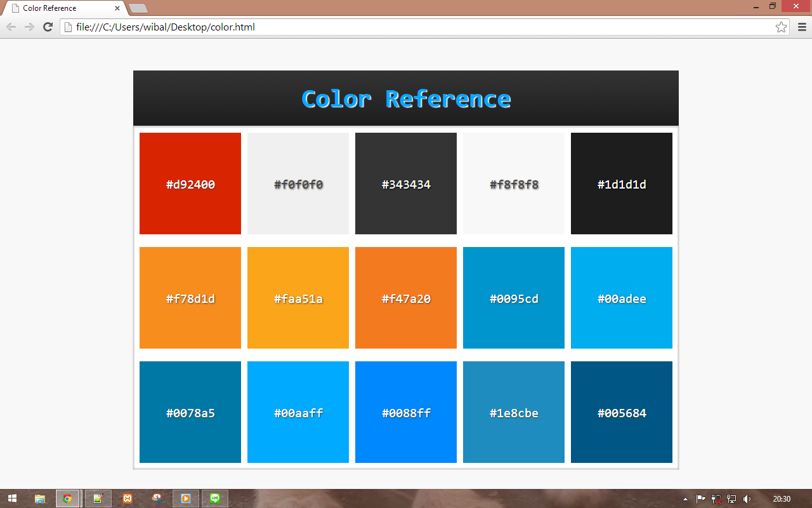Open the Chrome hamburger menu
This screenshot has height=508, width=812.
[802, 27]
